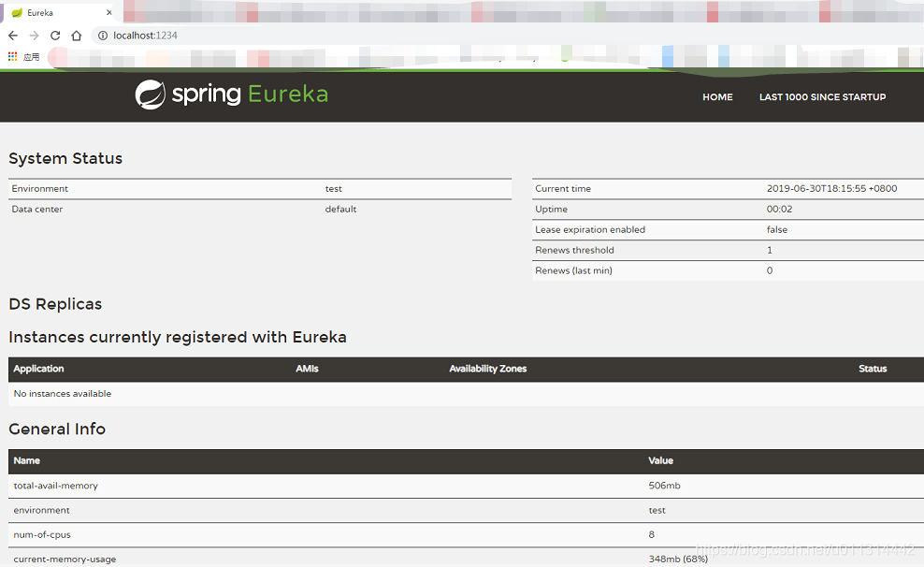Click Instances currently registered with Eureka heading
Viewport: 924px width, 567px height.
point(178,337)
